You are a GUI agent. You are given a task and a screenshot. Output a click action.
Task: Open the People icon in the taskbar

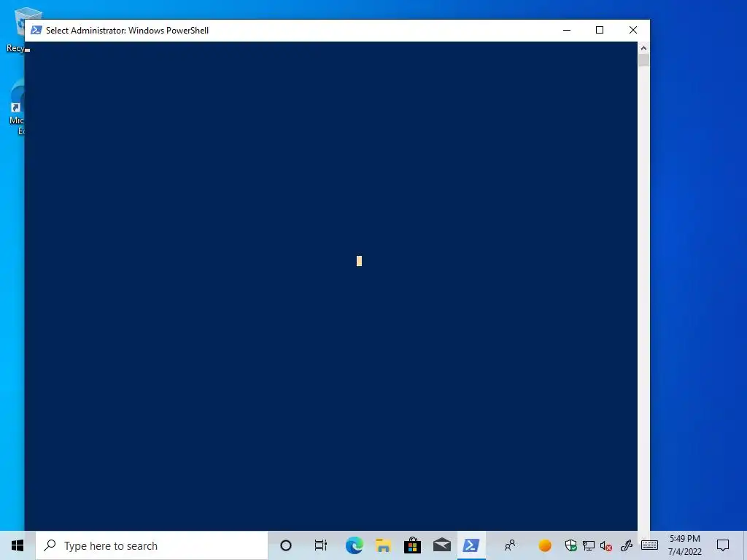pos(510,545)
